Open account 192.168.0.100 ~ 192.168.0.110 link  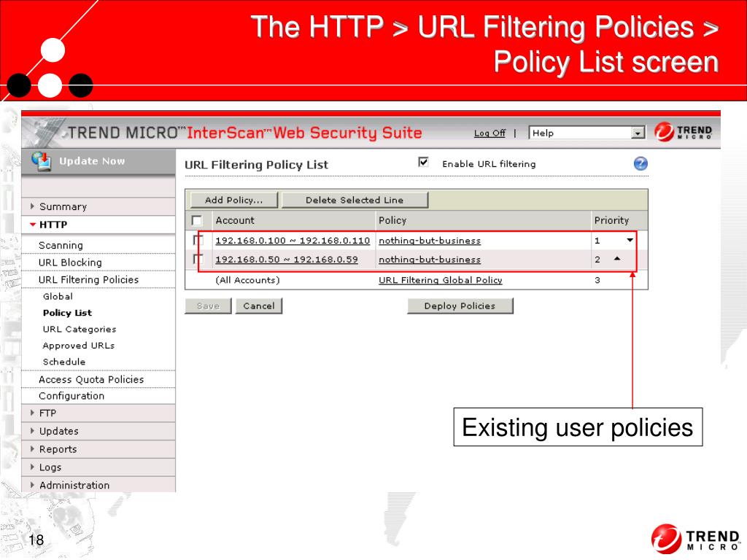pyautogui.click(x=293, y=241)
